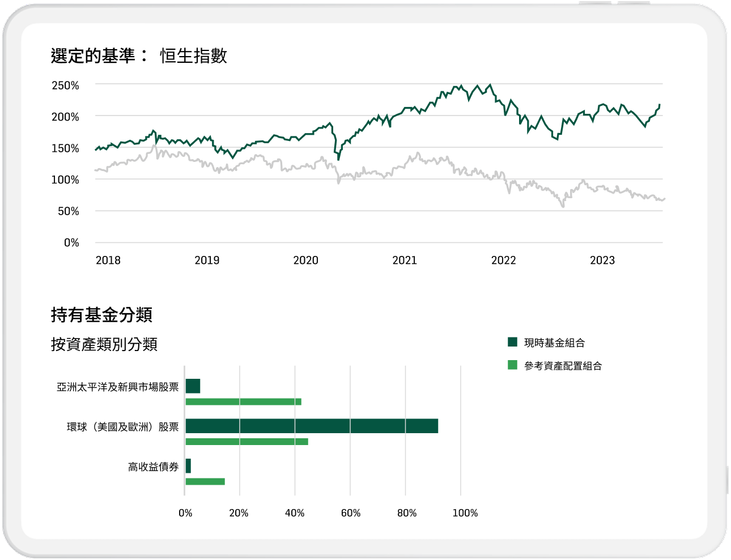This screenshot has width=731, height=560.
Task: Click the dark green 環球（美國及歐洲）股票 bar
Action: pyautogui.click(x=311, y=426)
